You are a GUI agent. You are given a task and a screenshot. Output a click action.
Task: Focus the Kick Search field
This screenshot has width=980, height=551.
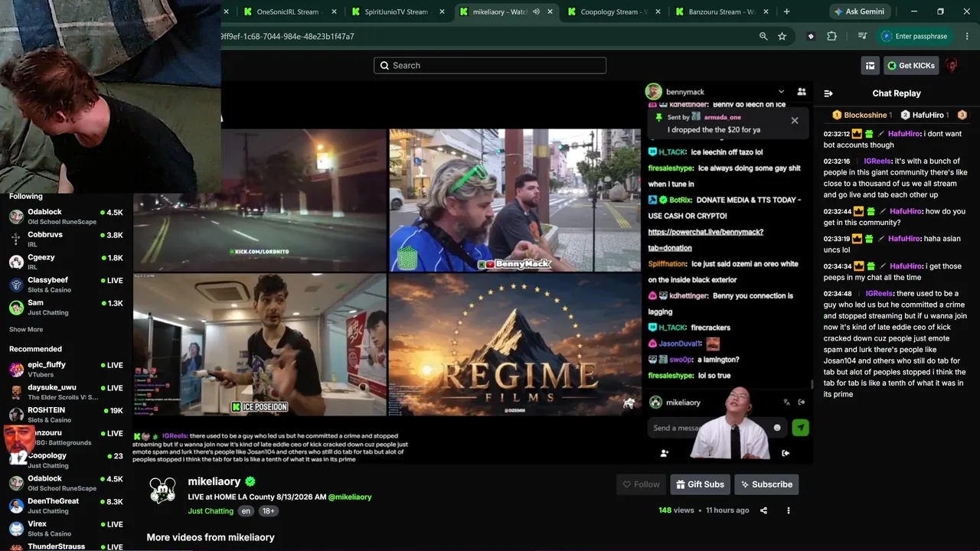[490, 66]
